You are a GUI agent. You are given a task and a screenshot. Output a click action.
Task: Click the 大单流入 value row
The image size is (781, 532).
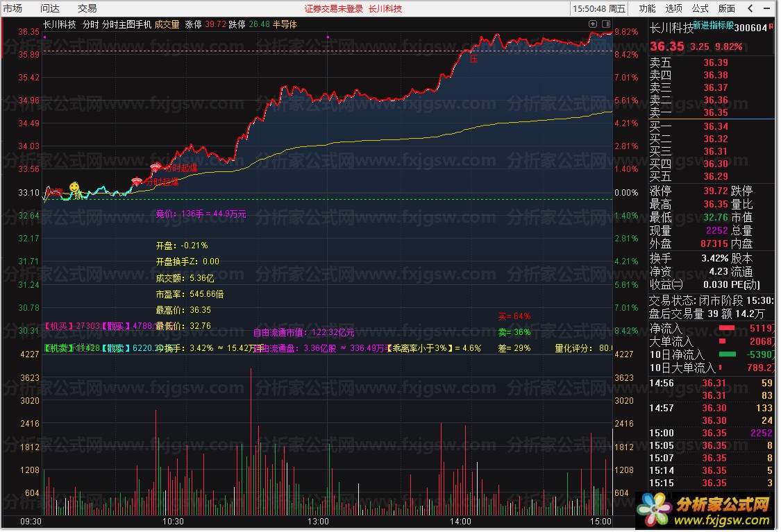(x=712, y=341)
